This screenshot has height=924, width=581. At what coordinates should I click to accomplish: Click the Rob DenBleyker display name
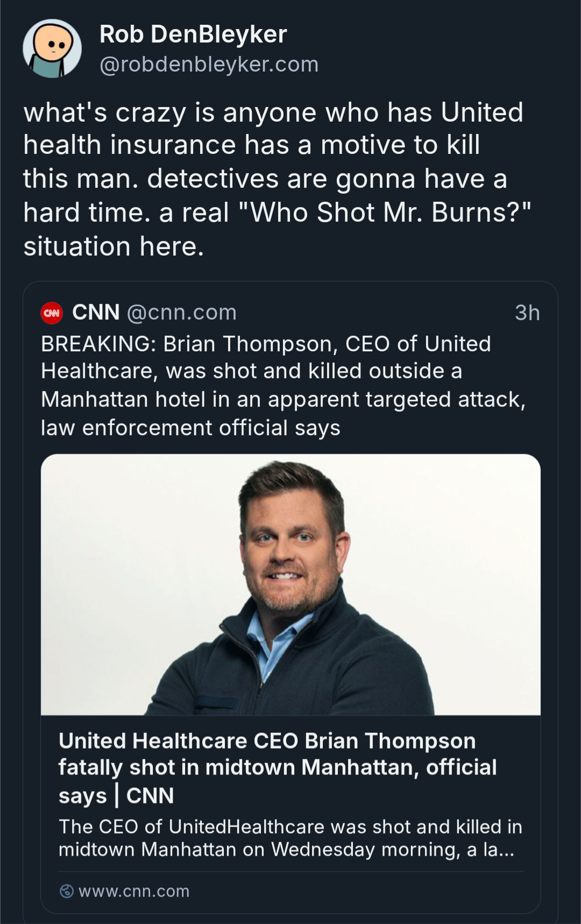tap(193, 34)
